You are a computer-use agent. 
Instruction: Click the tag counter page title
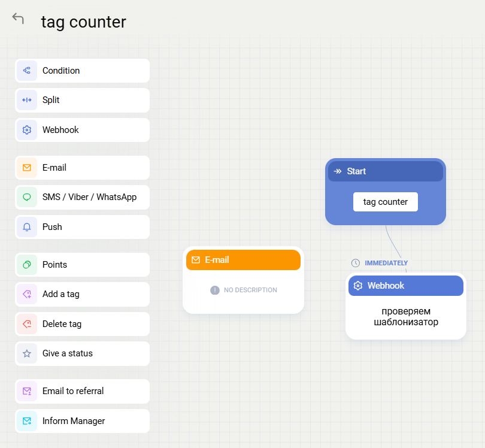(84, 22)
